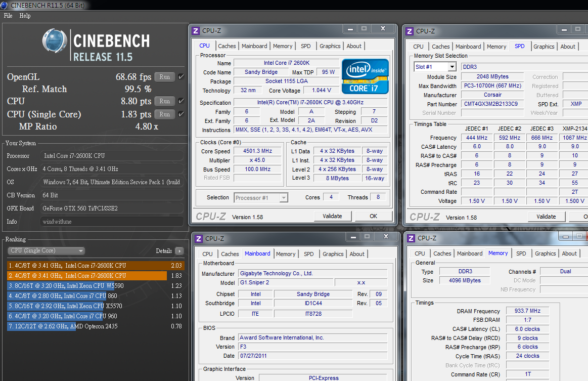Switch to Caches tab in the processor CPU-Z window
Viewport: 588px width, 381px height.
[x=227, y=46]
